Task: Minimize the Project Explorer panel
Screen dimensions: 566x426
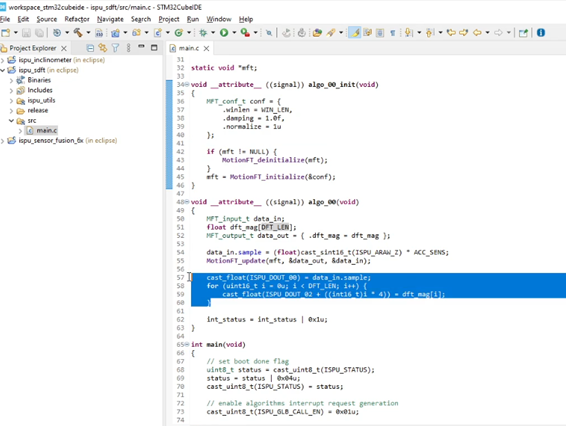Action: coord(142,47)
